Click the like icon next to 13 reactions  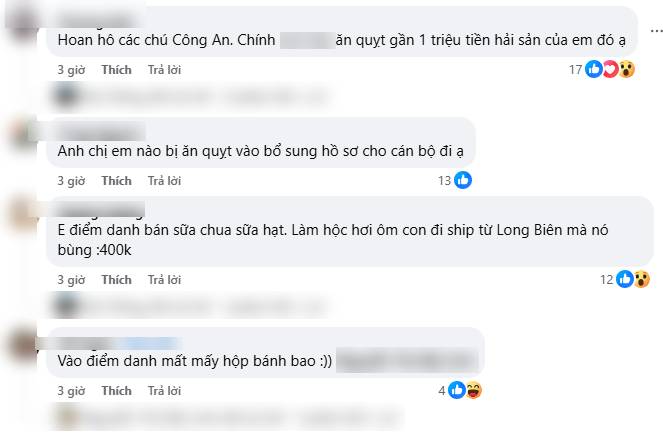pos(463,180)
